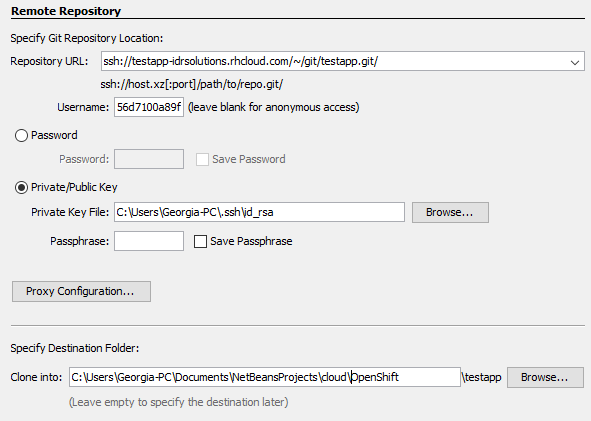Click the 'leave blank for anonymous access' hint
Image resolution: width=591 pixels, height=421 pixels.
(273, 107)
